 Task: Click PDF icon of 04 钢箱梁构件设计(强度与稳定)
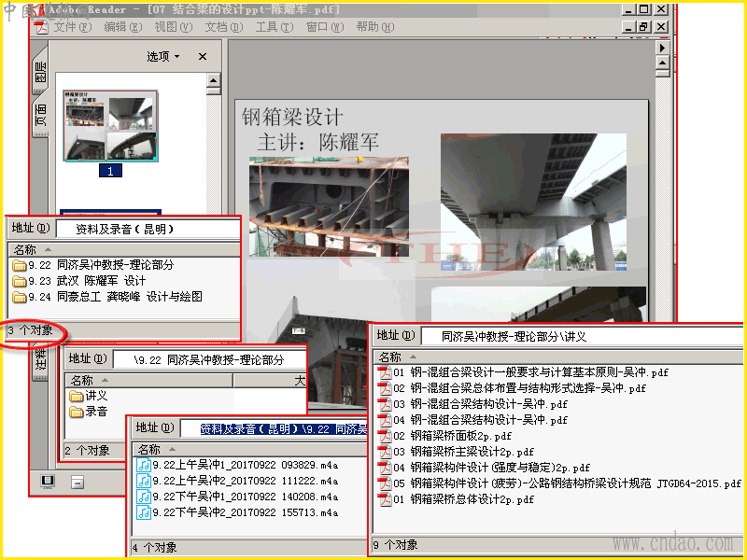point(385,469)
